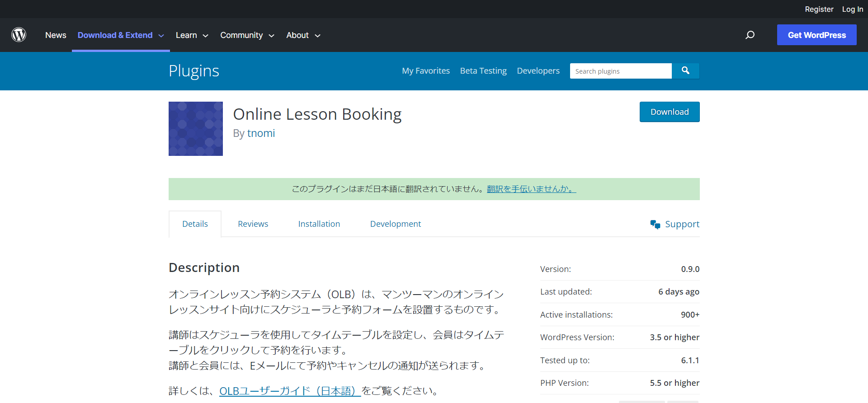The image size is (868, 403).
Task: Open the Support link
Action: point(682,224)
